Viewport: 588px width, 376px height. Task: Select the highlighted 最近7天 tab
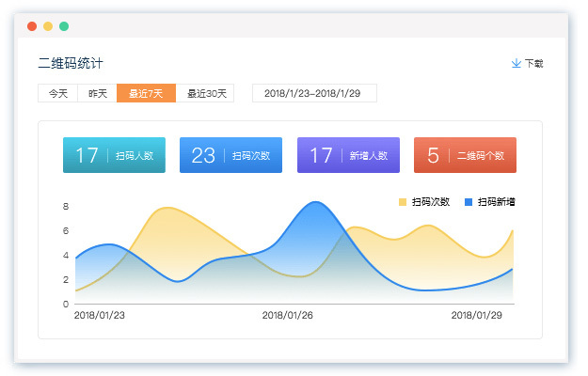[146, 93]
